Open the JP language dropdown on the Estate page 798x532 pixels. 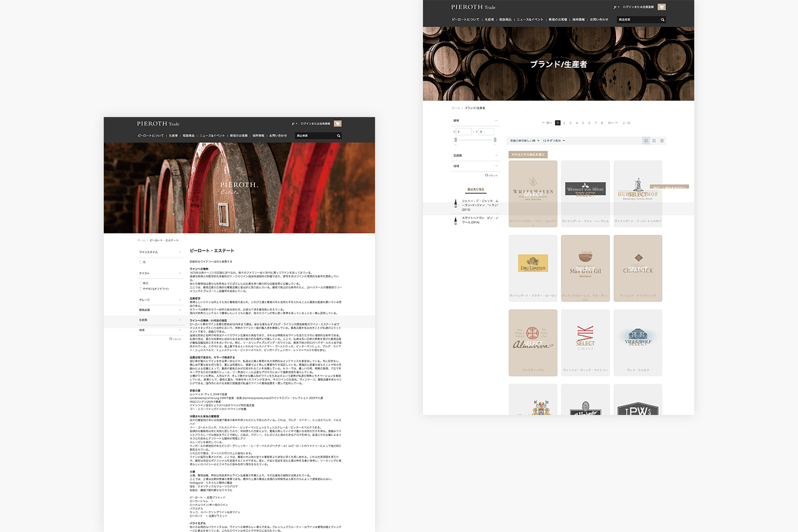(x=294, y=123)
